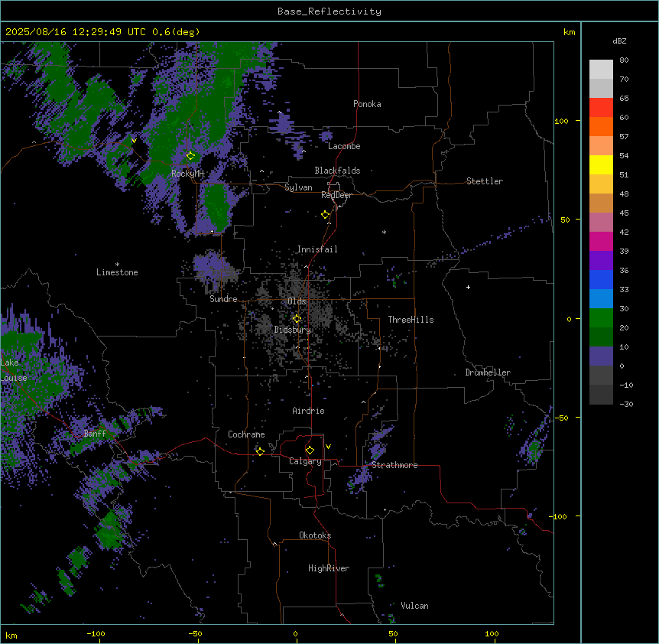Click the Sundre map label
Screen dimensions: 659x644
[x=223, y=299]
